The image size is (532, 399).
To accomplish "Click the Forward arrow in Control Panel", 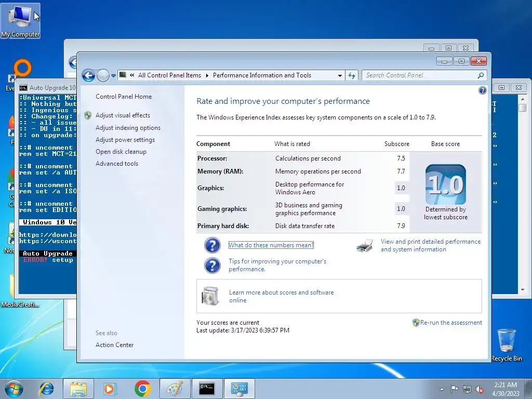I will click(103, 75).
